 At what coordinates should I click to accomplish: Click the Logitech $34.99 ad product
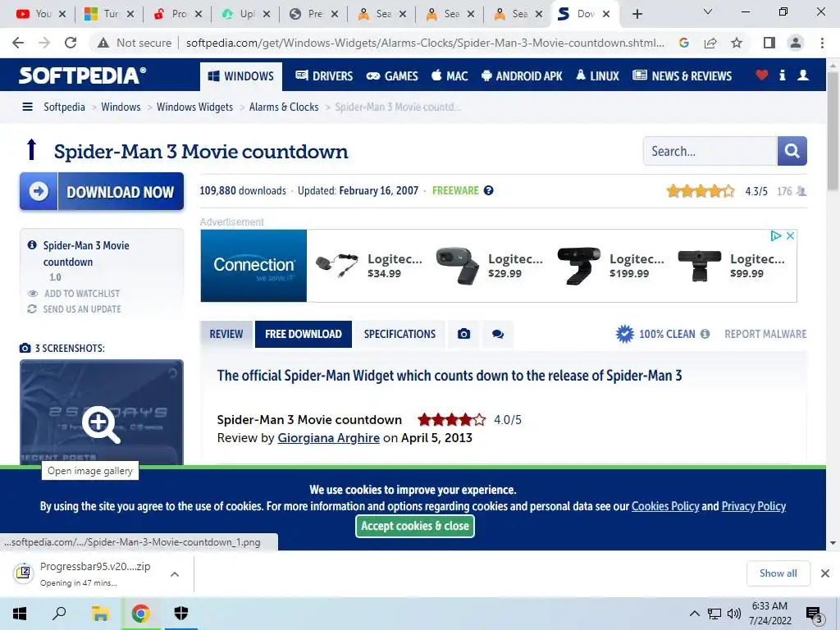[367, 266]
